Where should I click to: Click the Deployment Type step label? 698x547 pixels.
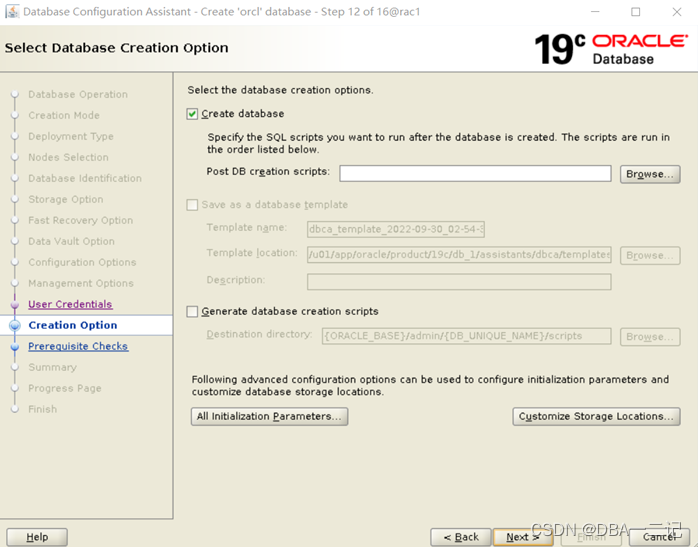pos(71,136)
